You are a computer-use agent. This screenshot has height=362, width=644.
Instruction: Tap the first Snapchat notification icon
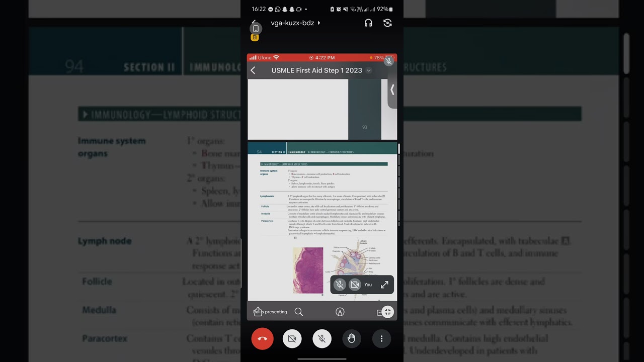coord(285,10)
